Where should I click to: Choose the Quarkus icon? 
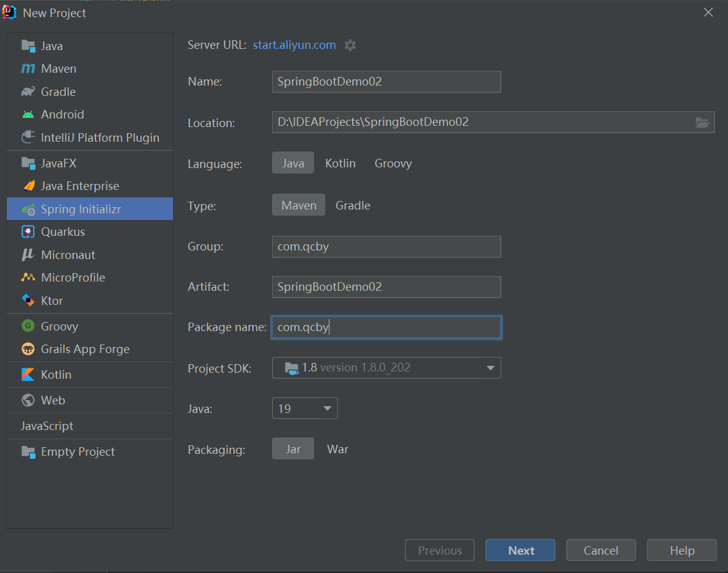28,232
